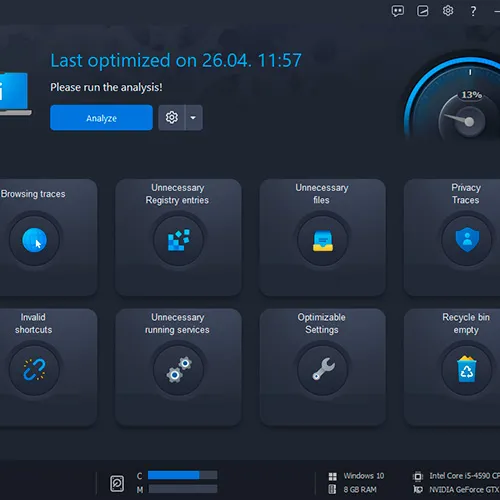Click the Privacy Traces label
Image resolution: width=500 pixels, height=500 pixels.
click(x=466, y=194)
